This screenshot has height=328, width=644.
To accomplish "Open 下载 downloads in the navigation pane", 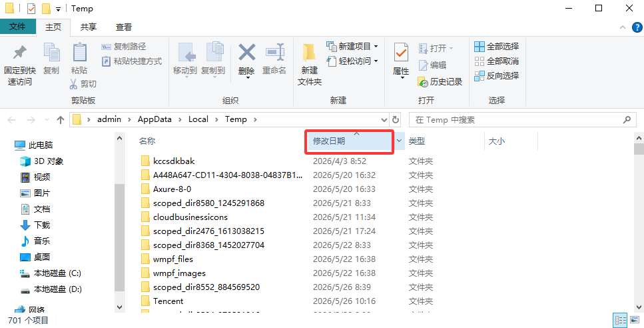I will tap(35, 225).
